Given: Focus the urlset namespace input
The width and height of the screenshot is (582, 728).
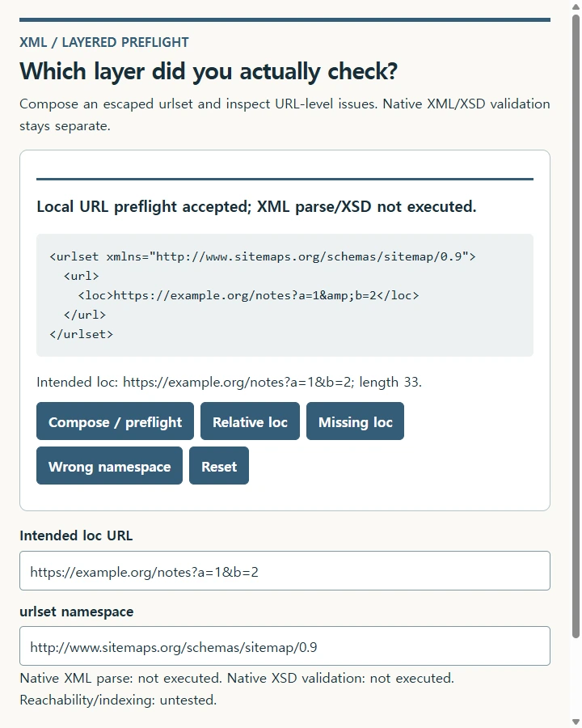Looking at the screenshot, I should coord(285,646).
